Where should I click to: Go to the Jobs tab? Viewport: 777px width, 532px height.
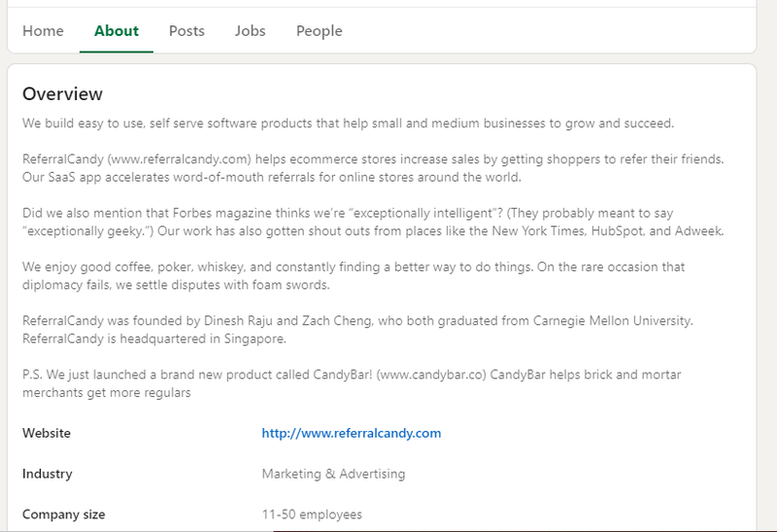click(251, 31)
